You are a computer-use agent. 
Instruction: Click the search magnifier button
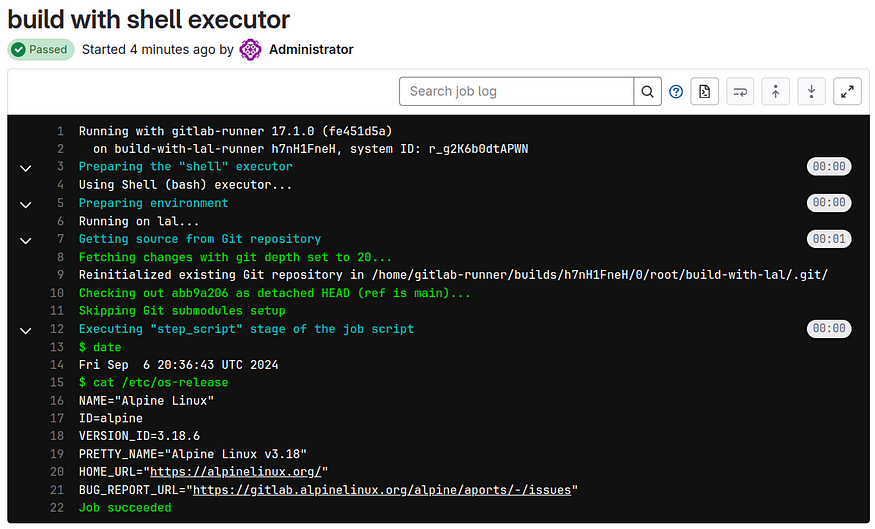coord(647,92)
